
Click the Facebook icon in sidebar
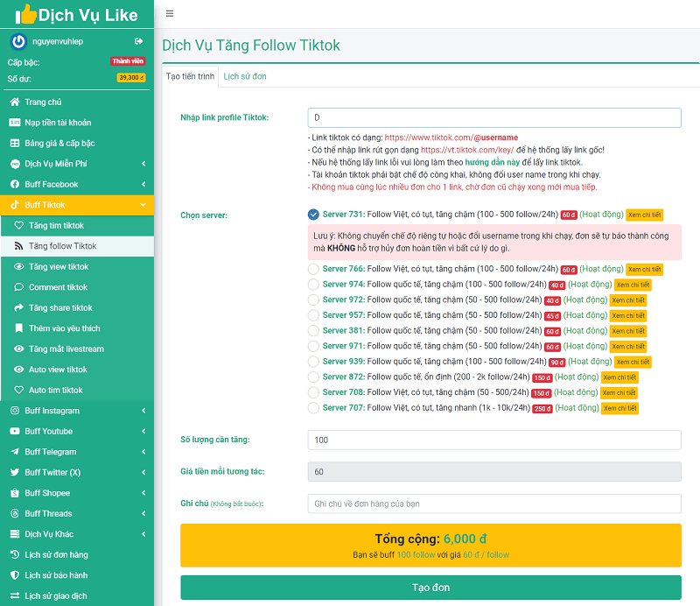point(15,184)
